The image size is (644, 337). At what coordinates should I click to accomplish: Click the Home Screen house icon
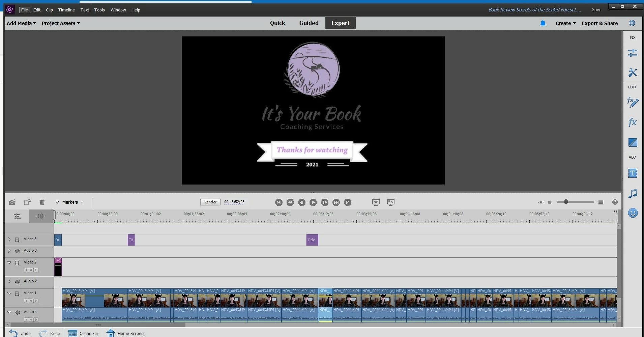click(x=111, y=333)
